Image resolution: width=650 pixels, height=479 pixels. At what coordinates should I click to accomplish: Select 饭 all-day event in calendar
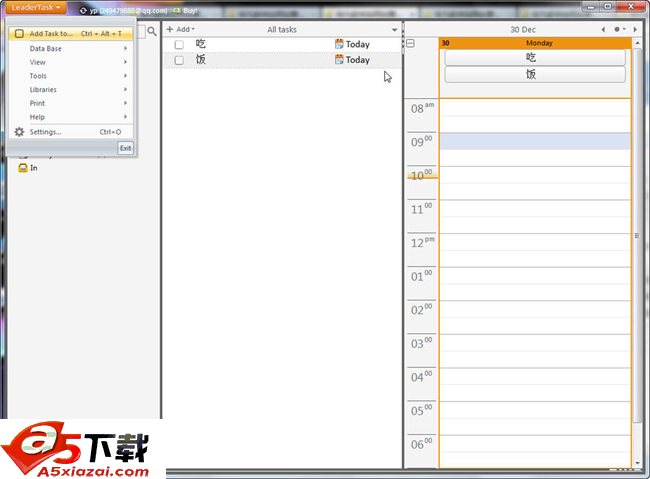[535, 75]
